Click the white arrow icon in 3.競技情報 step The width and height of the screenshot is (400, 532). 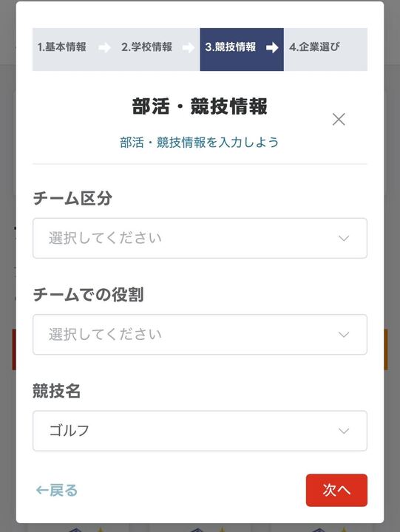[x=272, y=47]
